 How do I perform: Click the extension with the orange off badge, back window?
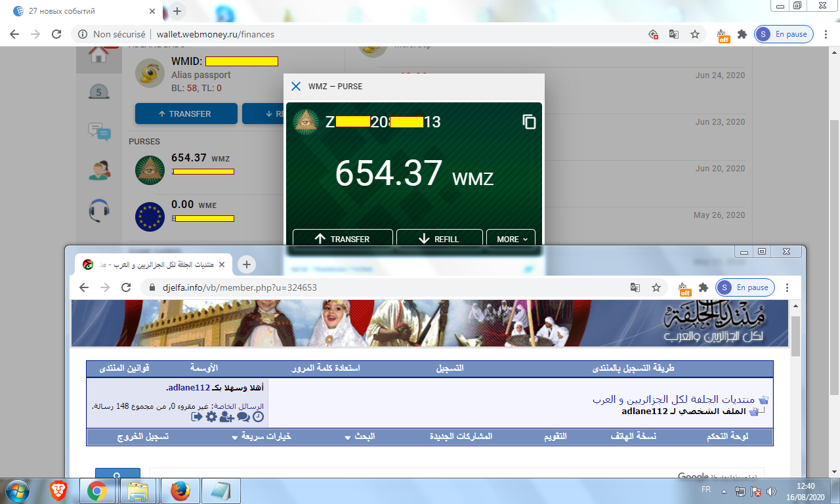click(722, 35)
